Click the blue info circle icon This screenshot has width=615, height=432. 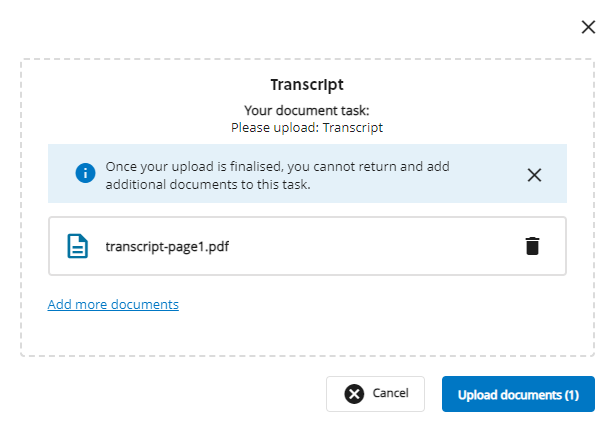85,174
